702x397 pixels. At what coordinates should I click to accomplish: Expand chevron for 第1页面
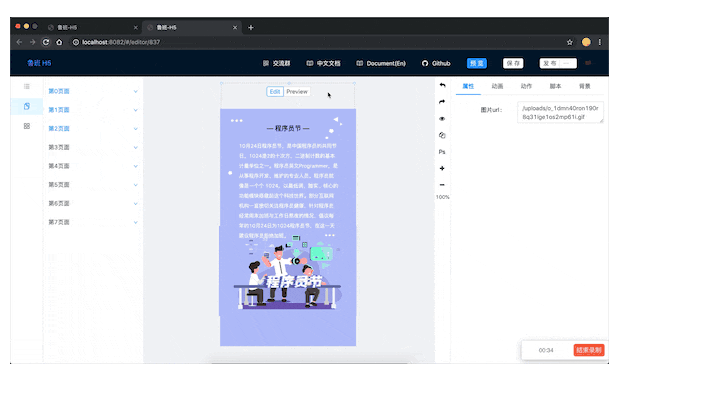136,110
